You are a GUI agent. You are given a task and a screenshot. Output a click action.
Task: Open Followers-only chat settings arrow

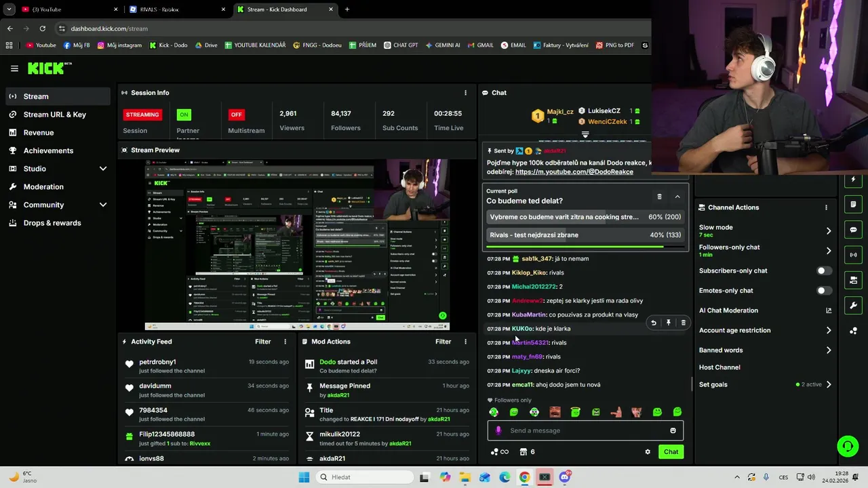click(828, 251)
